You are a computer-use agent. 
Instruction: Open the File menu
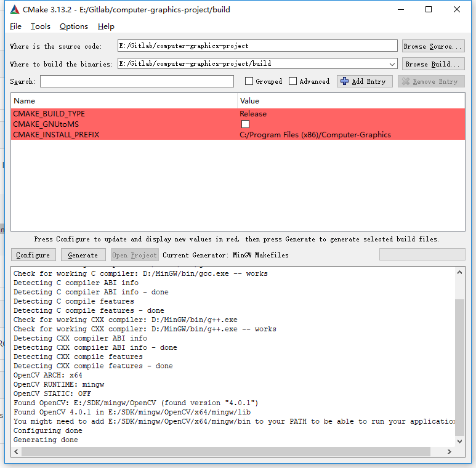(15, 26)
